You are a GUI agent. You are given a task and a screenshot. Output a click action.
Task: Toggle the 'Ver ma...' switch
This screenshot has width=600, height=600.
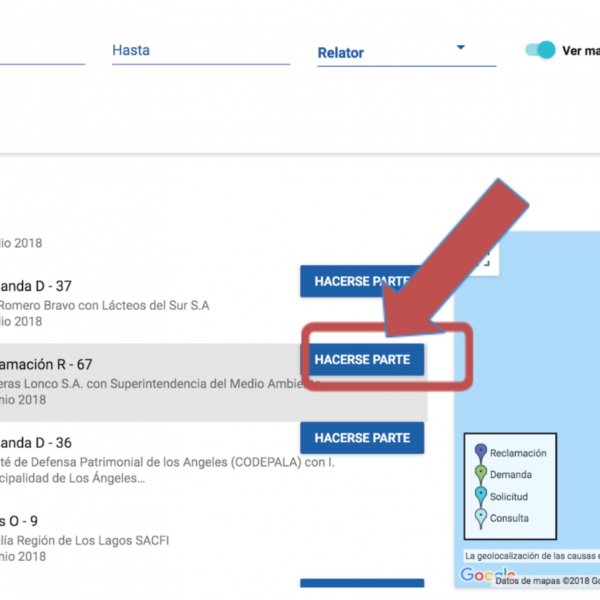point(540,50)
